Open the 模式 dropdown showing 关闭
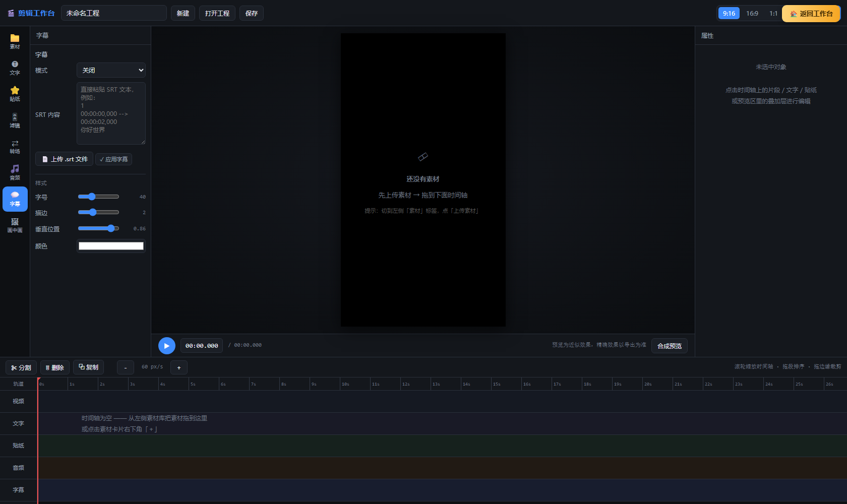 point(111,70)
